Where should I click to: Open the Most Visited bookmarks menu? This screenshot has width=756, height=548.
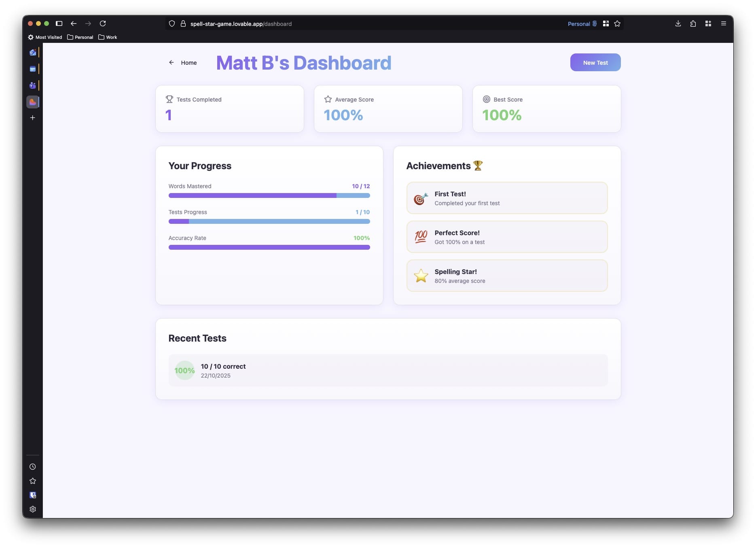(45, 37)
